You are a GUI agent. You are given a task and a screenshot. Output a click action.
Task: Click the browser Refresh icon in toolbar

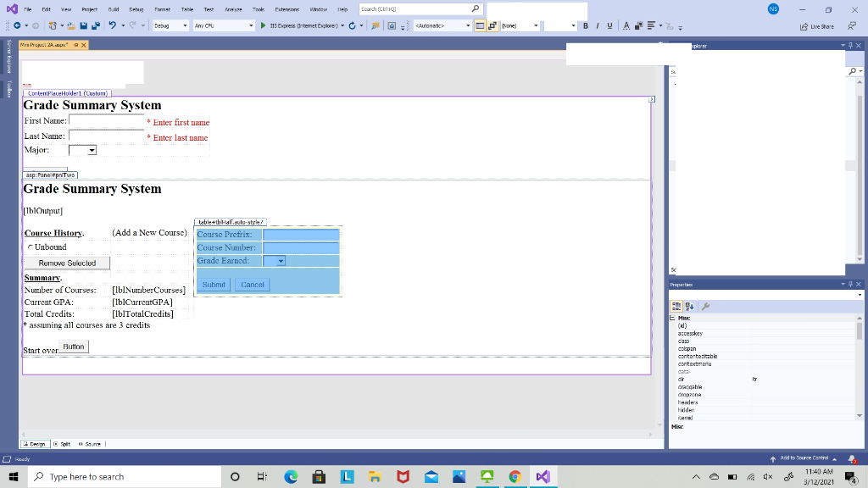coord(352,25)
